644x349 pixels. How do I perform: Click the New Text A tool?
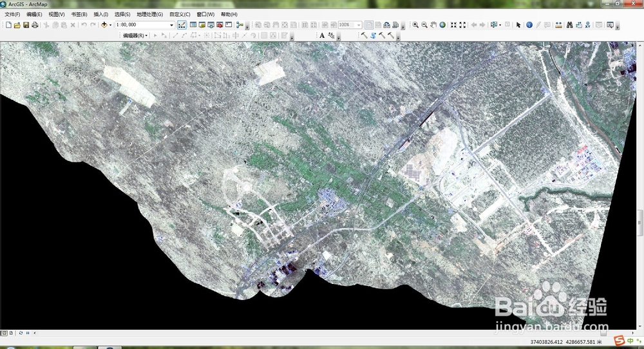click(322, 35)
